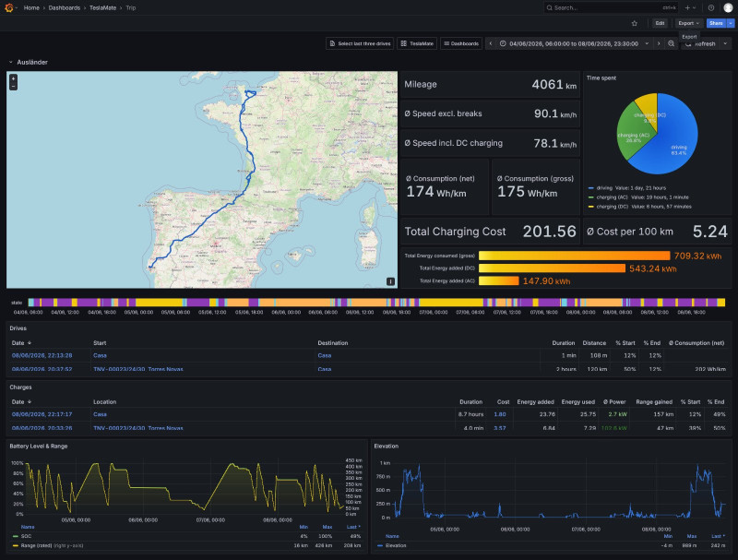Image resolution: width=738 pixels, height=560 pixels.
Task: Open the Dashboards list dropdown
Action: [461, 43]
